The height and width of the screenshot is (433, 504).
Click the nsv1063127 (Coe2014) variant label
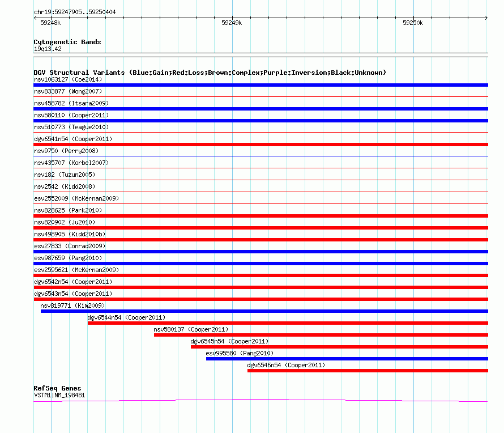pyautogui.click(x=67, y=79)
